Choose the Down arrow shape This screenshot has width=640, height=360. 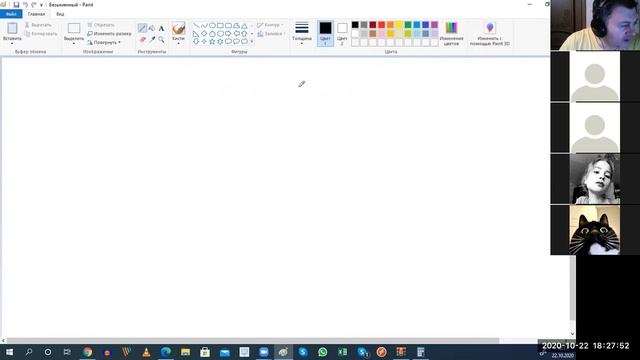196,41
